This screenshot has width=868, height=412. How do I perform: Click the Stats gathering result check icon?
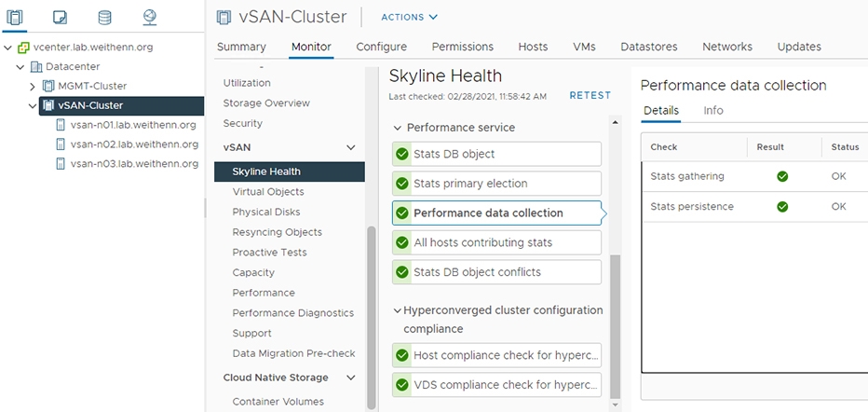click(x=782, y=177)
